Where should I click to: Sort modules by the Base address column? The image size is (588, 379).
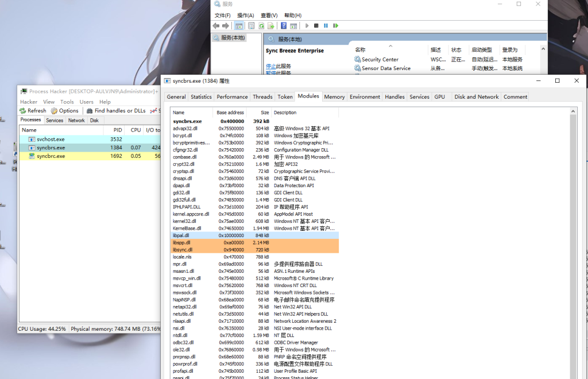(x=230, y=113)
